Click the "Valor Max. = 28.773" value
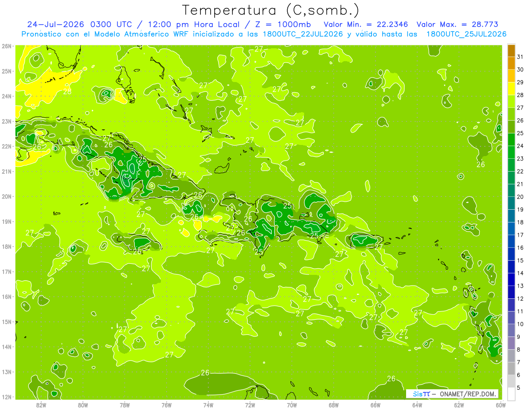 [x=458, y=24]
